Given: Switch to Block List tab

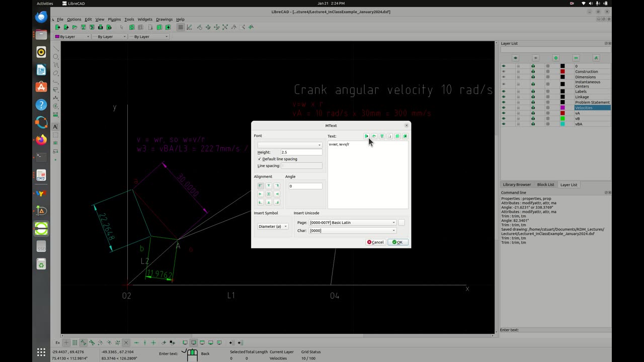Looking at the screenshot, I should (545, 185).
